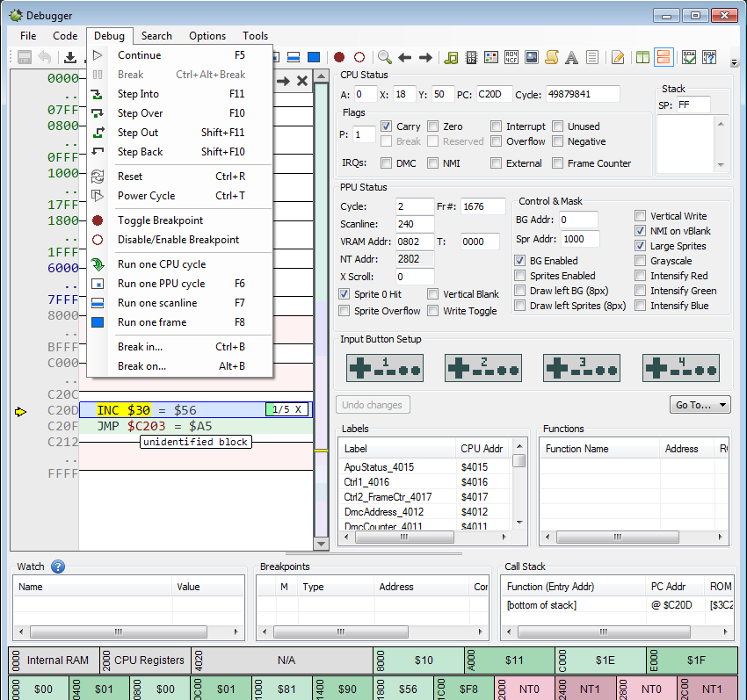Open the Tools menu

point(256,36)
